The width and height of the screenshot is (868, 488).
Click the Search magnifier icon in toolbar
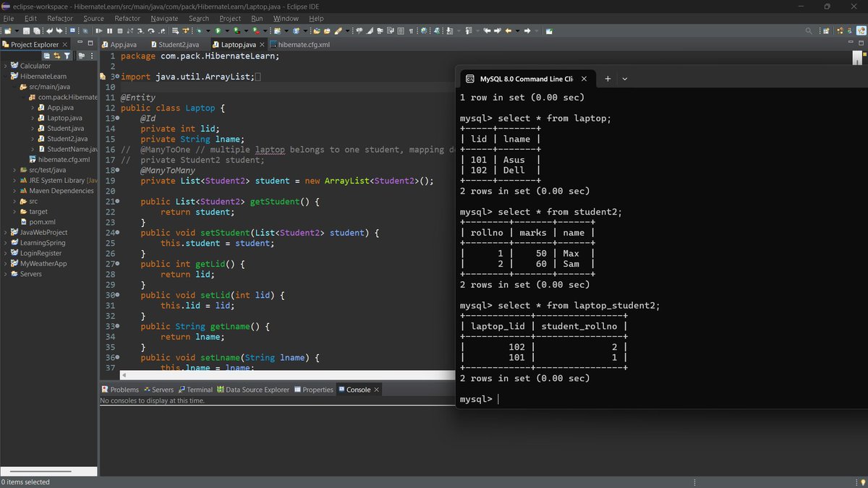coord(808,30)
